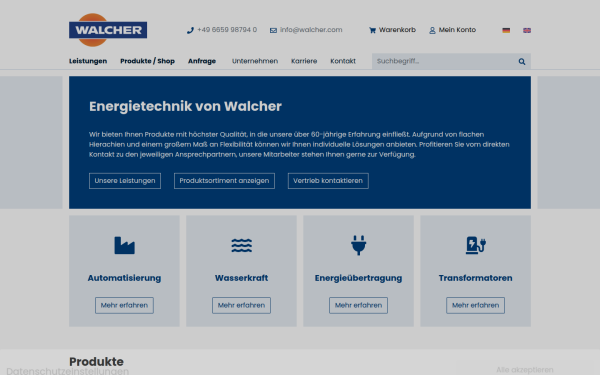600x375 pixels.
Task: Switch language via UK flag
Action: 527,30
